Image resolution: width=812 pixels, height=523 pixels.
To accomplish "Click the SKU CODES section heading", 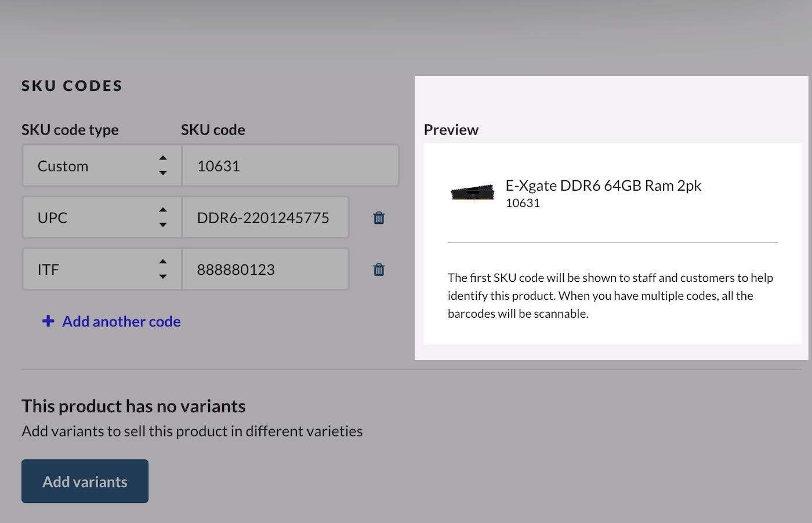I will (x=72, y=86).
